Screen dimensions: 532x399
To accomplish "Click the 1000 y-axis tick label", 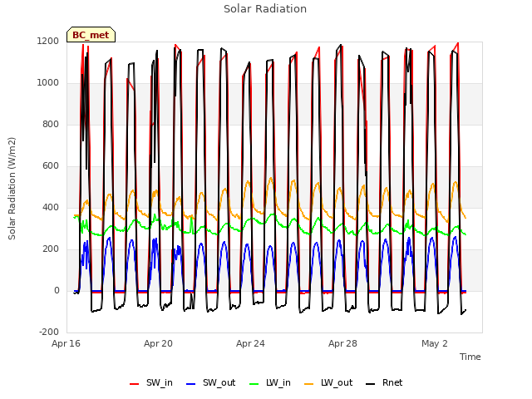I will tap(48, 83).
